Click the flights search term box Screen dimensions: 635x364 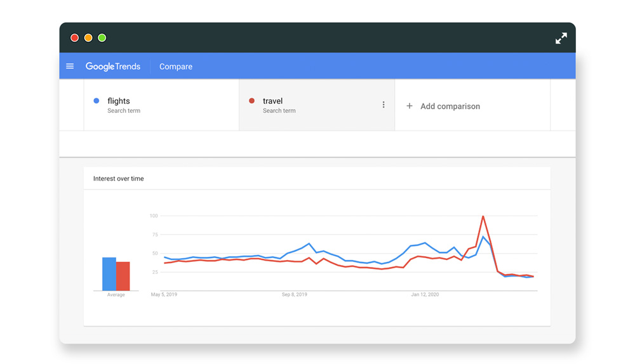tap(161, 105)
